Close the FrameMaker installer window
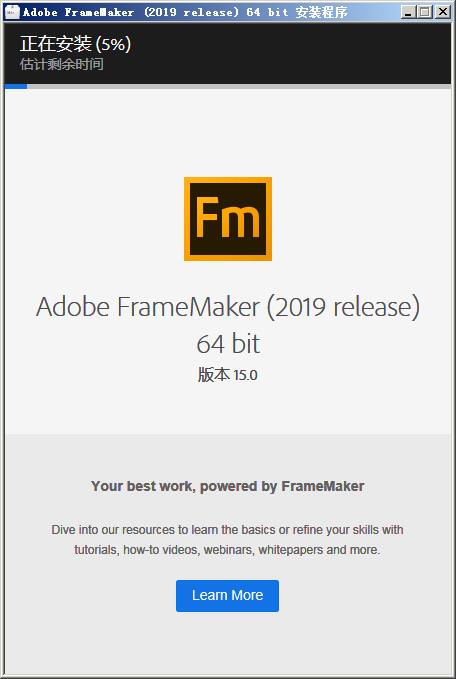 coord(443,12)
